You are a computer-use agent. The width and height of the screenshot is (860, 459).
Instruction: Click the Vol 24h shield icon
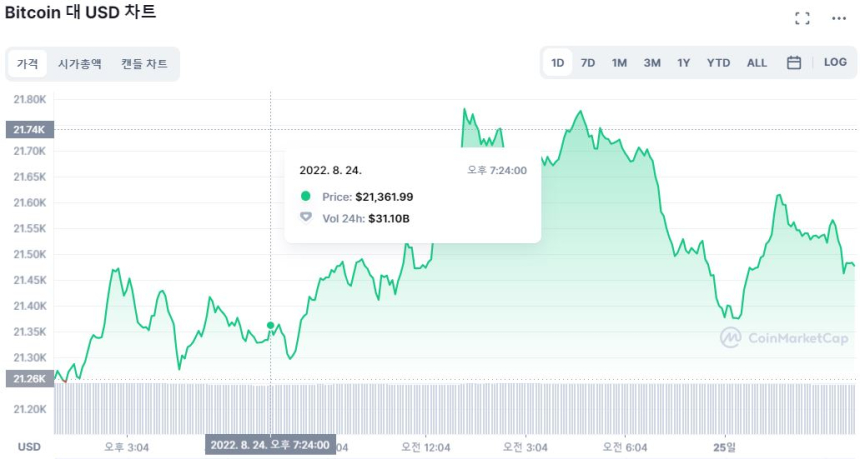point(306,217)
